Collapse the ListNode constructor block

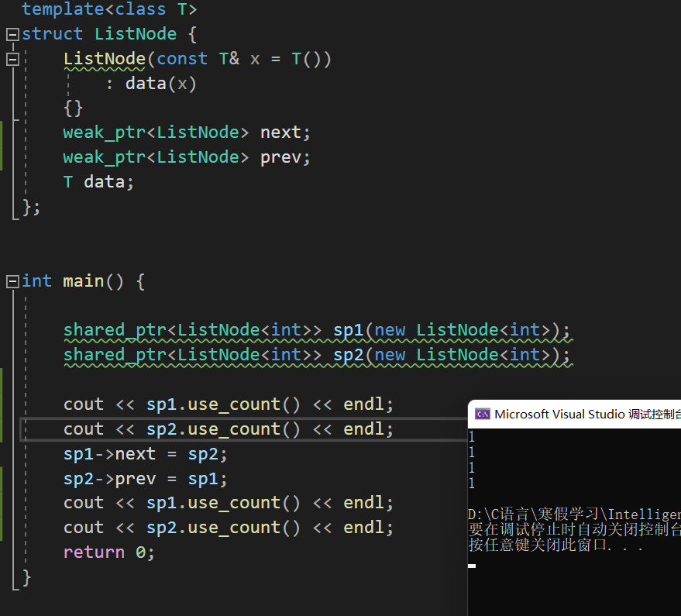coord(11,58)
